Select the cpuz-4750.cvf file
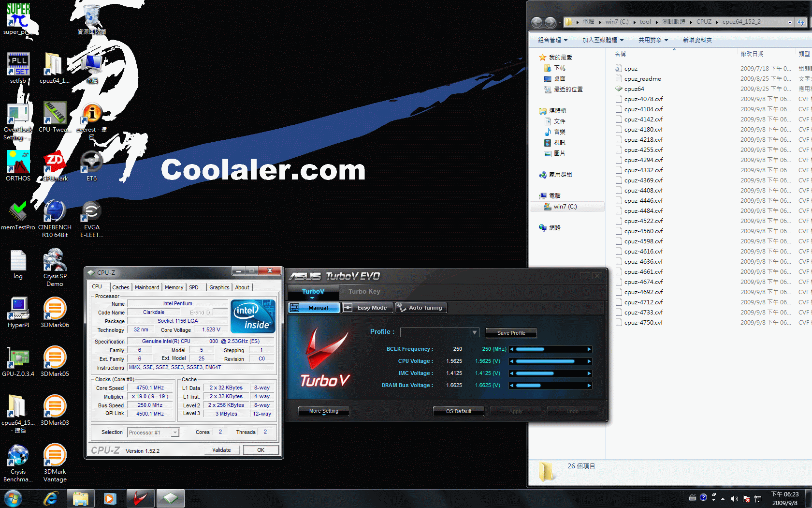This screenshot has width=812, height=508. tap(643, 323)
